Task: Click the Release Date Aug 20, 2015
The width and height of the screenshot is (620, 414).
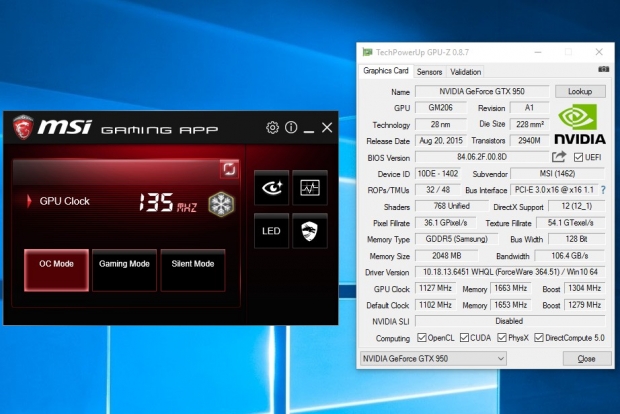Action: [440, 140]
